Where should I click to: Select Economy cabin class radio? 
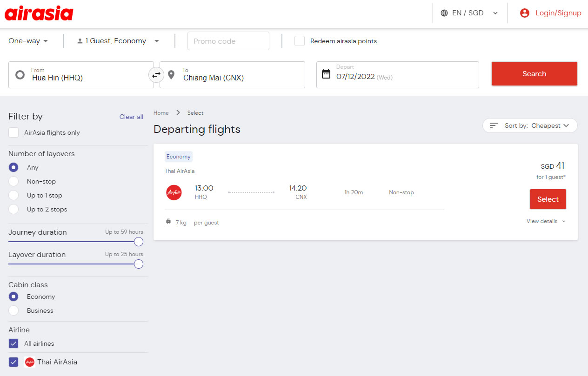pos(13,297)
